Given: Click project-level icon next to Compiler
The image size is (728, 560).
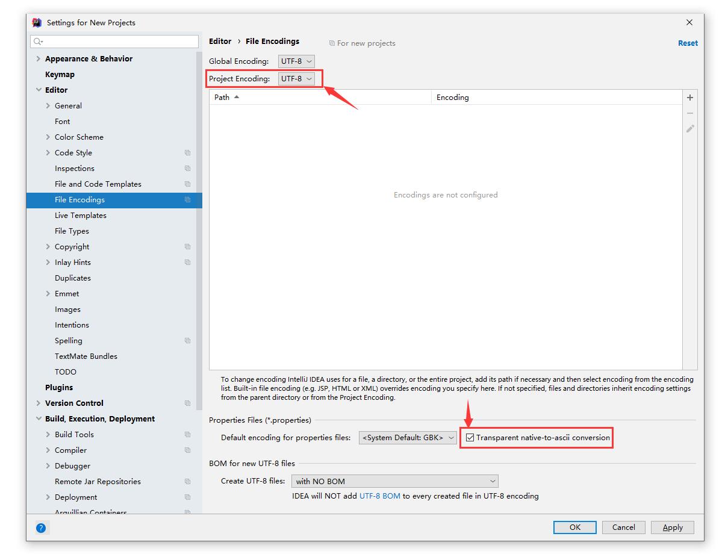Looking at the screenshot, I should (187, 450).
